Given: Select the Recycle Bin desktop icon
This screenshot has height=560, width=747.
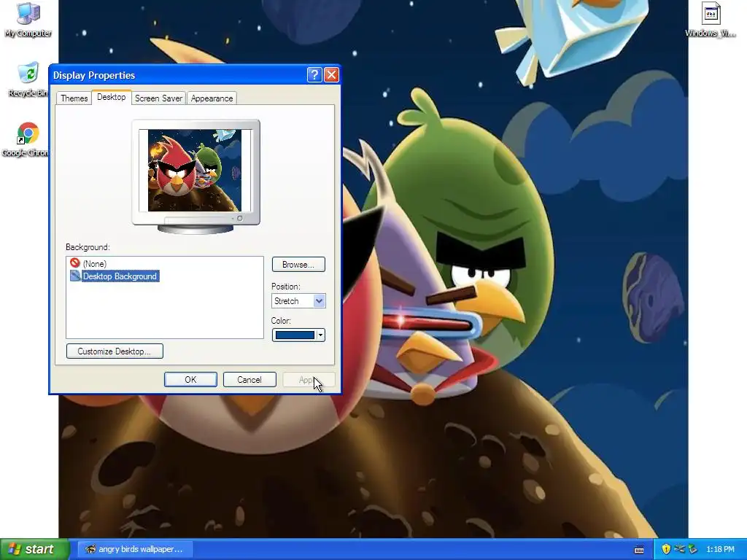Looking at the screenshot, I should (28, 80).
